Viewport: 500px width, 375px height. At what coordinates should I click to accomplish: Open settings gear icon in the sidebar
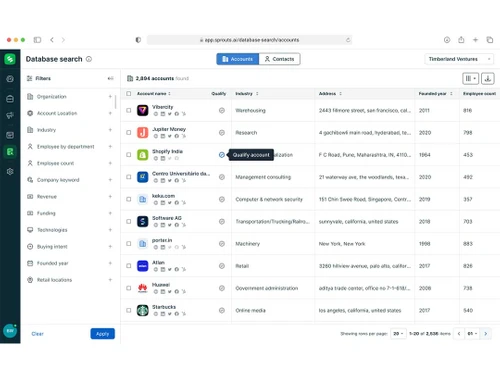[10, 171]
